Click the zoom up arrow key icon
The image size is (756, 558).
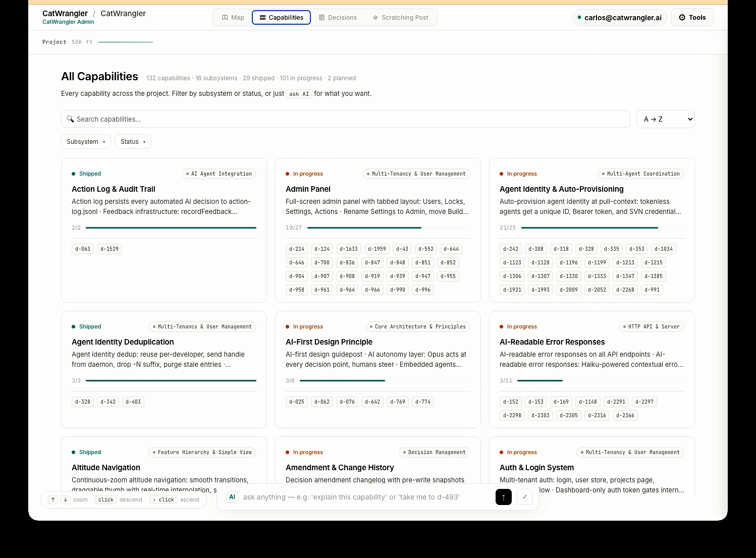[x=53, y=499]
